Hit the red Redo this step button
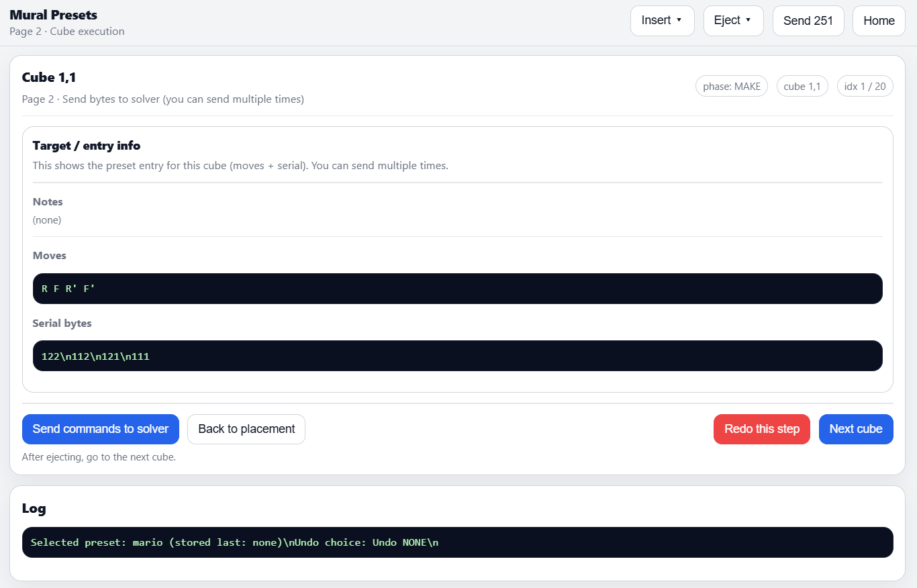Screen dimensions: 917x588 pos(761,429)
